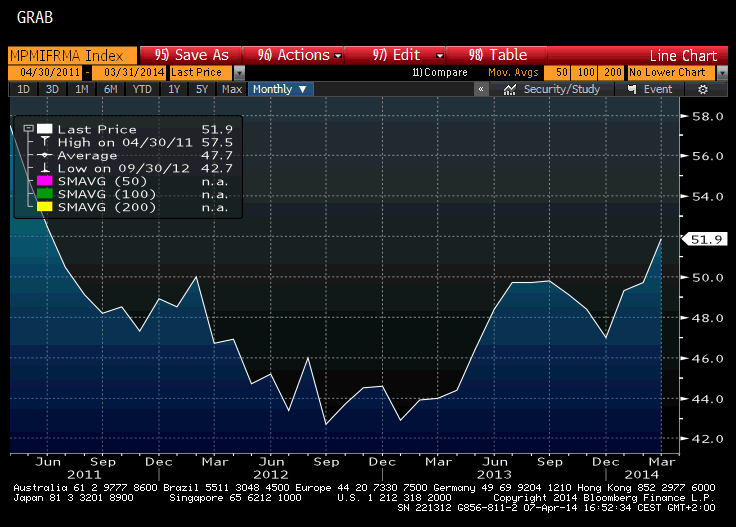The width and height of the screenshot is (736, 527).
Task: Click the GRAB title text
Action: (35, 17)
